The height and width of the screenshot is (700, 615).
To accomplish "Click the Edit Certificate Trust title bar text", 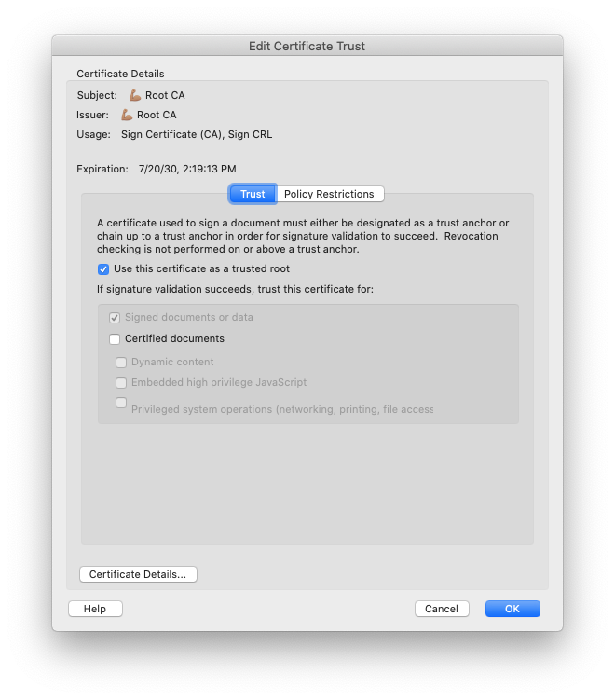I will click(307, 46).
